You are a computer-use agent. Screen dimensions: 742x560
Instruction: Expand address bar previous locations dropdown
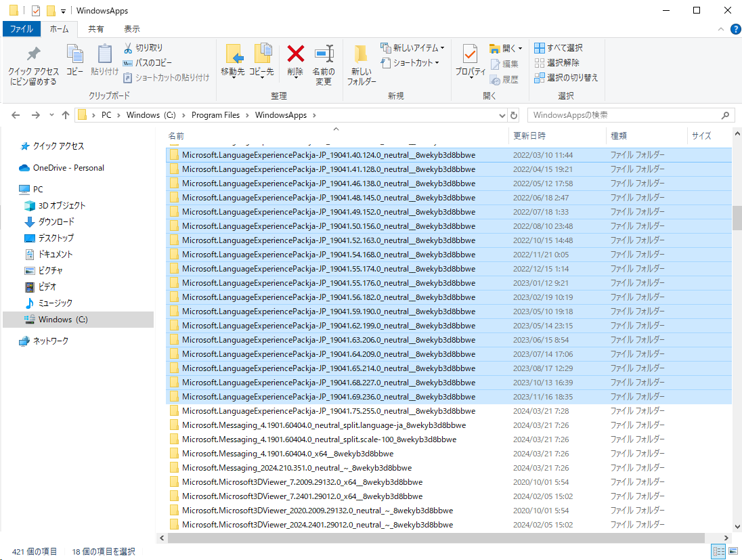502,115
